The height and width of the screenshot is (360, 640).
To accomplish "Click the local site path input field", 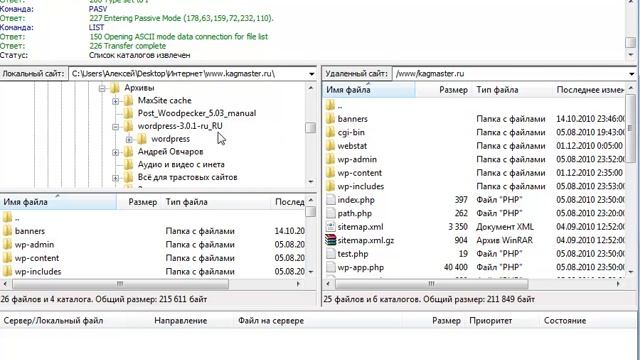I will (188, 74).
